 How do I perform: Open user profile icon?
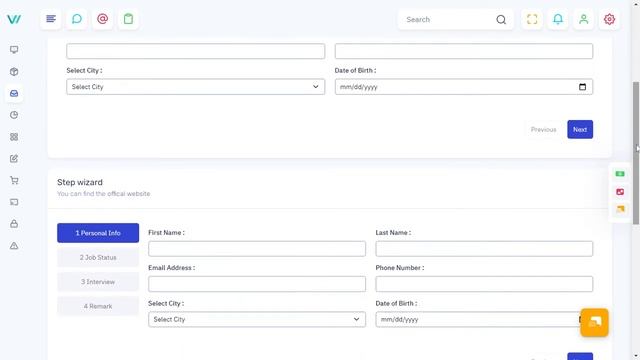(x=583, y=19)
